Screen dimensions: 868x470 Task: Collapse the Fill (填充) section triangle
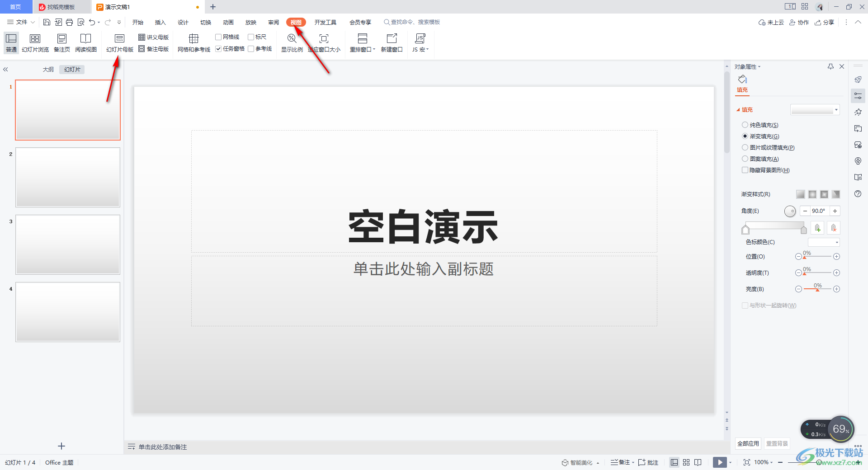738,110
